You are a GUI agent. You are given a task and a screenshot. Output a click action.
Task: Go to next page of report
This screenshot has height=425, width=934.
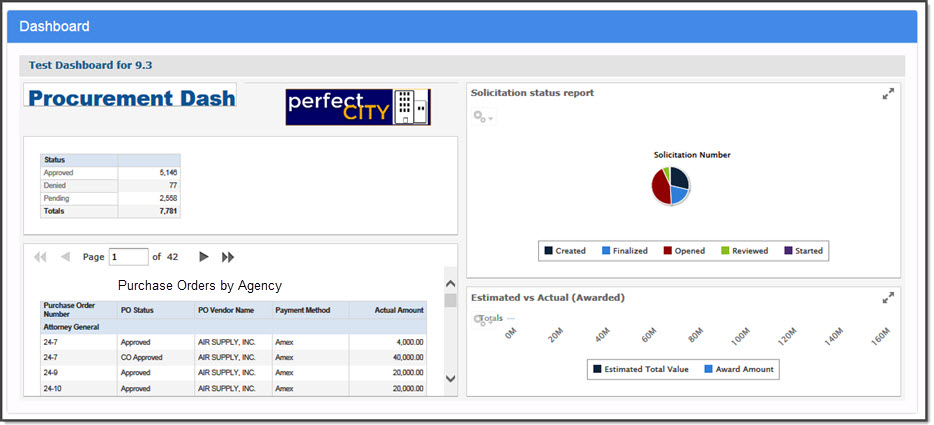click(x=203, y=257)
